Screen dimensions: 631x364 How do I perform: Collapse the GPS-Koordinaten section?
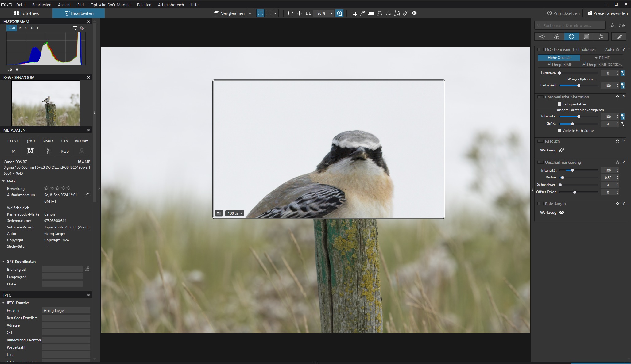point(3,262)
